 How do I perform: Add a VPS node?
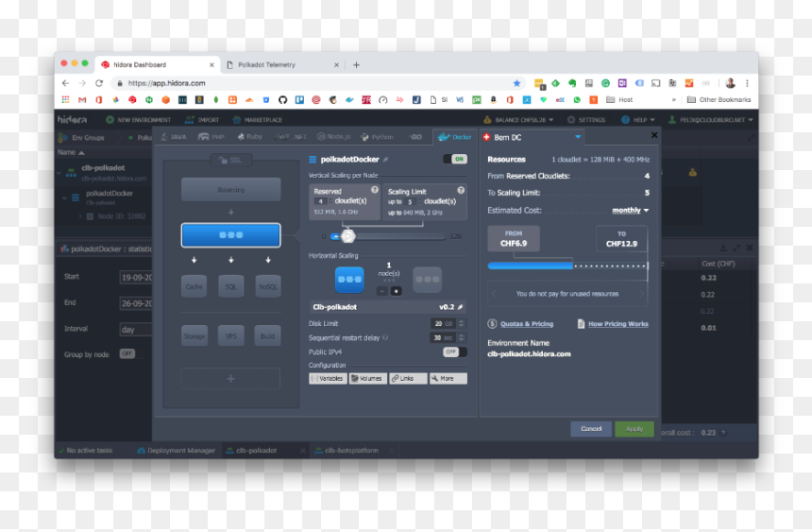tap(231, 336)
